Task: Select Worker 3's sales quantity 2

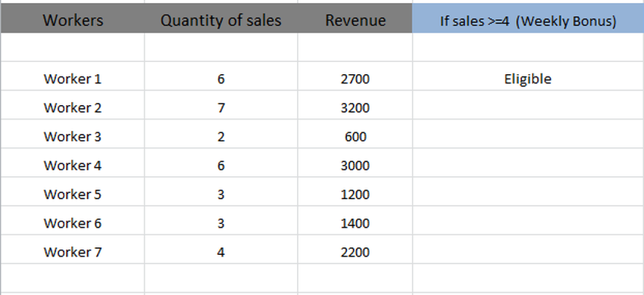Action: (x=221, y=134)
